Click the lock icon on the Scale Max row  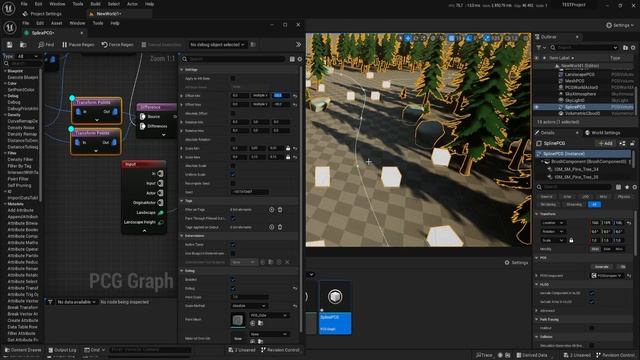click(x=288, y=157)
